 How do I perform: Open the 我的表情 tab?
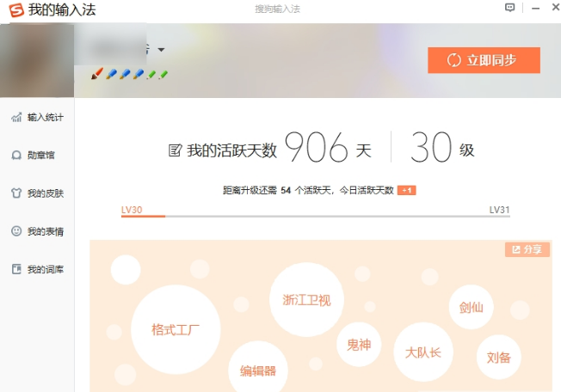(37, 231)
